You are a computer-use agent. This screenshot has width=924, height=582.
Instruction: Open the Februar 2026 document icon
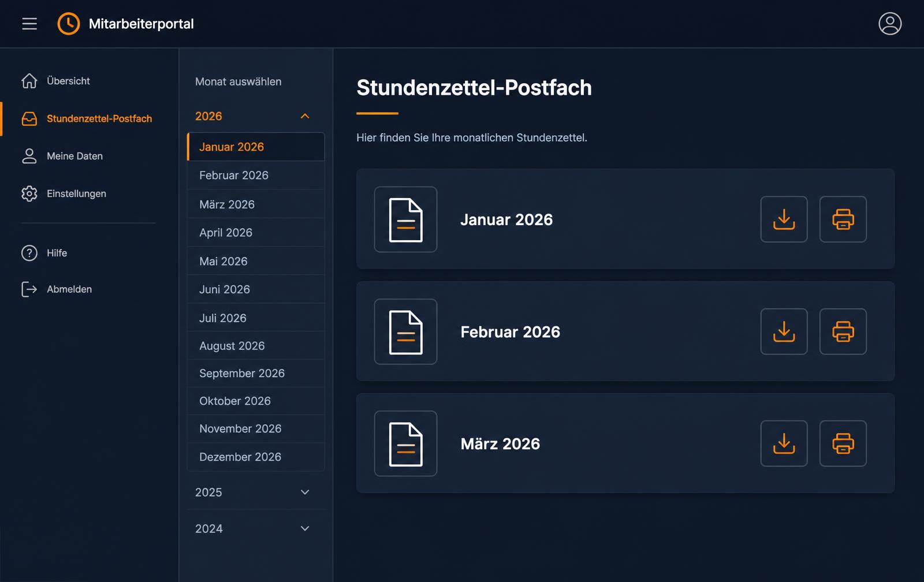point(405,331)
